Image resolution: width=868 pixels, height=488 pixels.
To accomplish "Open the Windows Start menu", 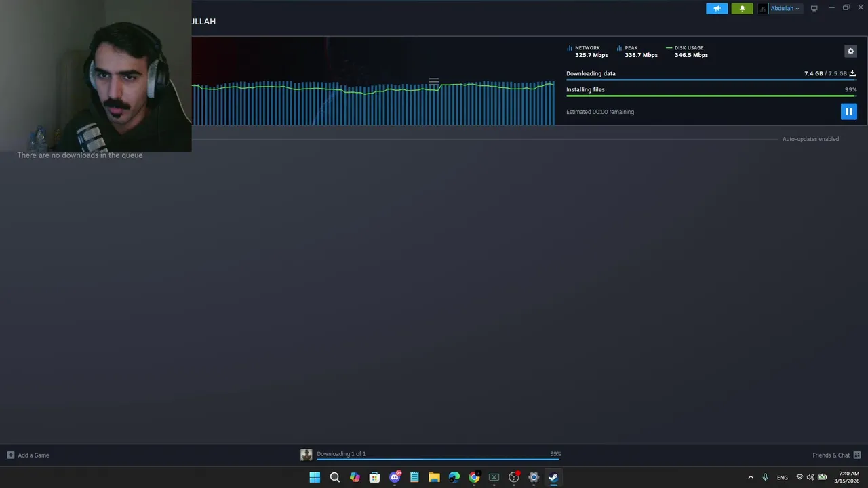I will tap(315, 477).
